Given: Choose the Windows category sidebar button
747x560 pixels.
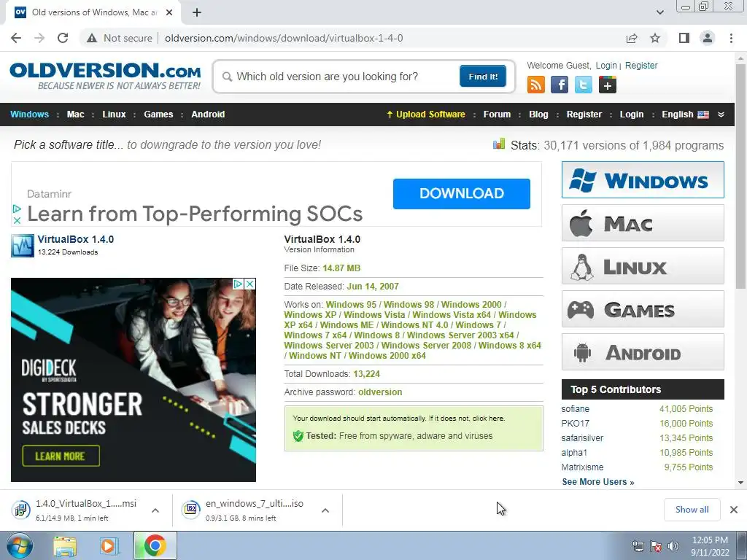Looking at the screenshot, I should [x=642, y=180].
